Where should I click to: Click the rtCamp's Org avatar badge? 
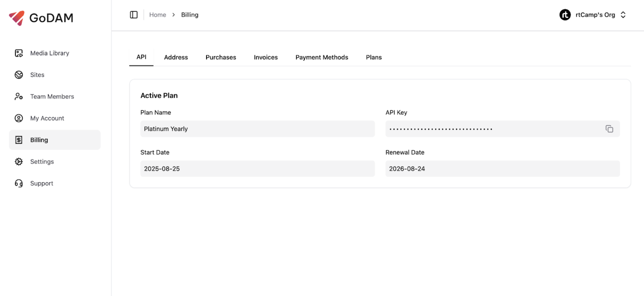tap(565, 15)
